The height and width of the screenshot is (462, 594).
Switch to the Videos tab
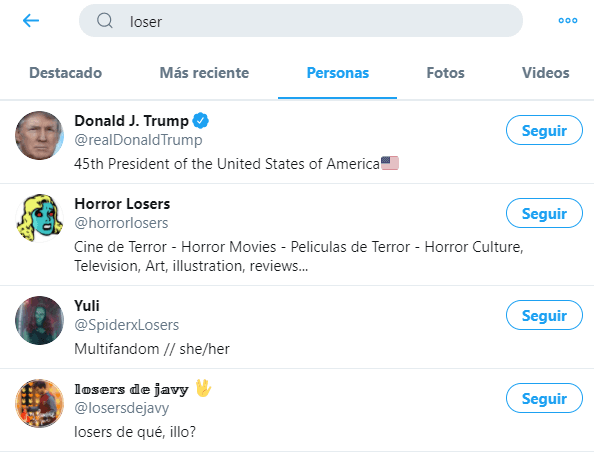coord(546,73)
